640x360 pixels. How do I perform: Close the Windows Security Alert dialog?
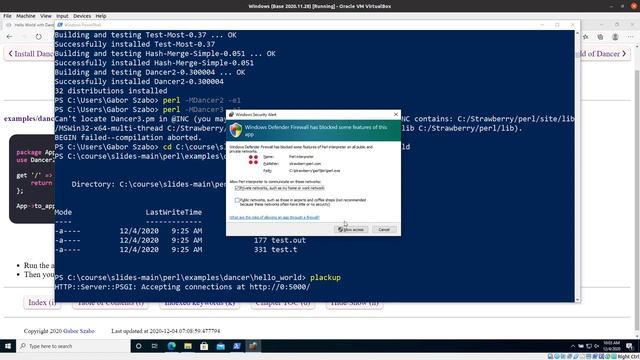pos(396,115)
